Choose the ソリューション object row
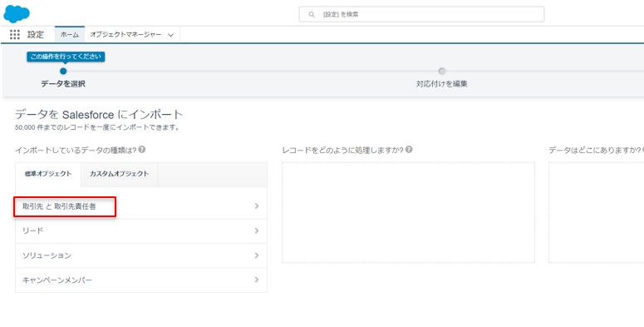 [141, 255]
